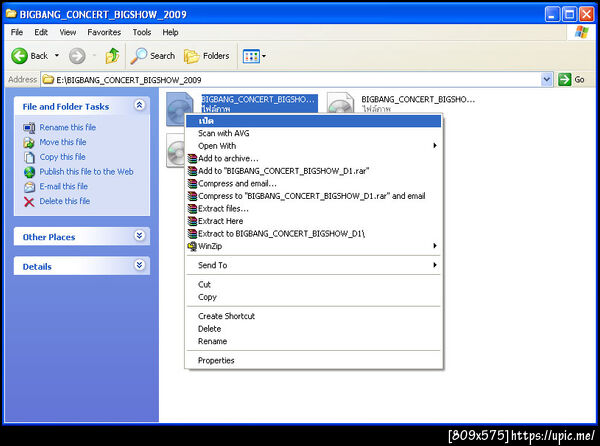Click the WinZip icon in context menu
This screenshot has height=446, width=600.
(192, 246)
